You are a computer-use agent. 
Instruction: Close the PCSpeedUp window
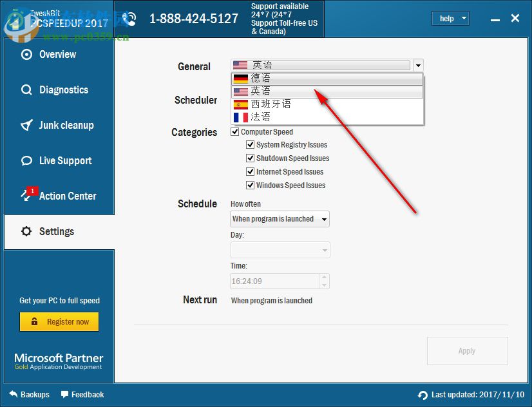click(515, 18)
